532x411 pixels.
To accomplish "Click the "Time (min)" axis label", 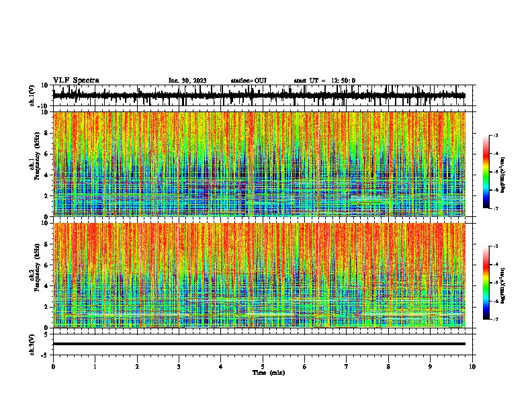I will pos(269,373).
